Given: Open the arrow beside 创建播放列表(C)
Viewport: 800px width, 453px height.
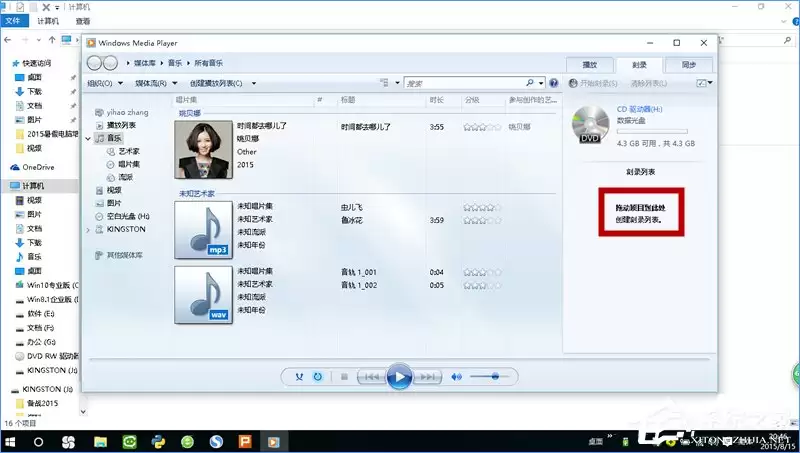Looking at the screenshot, I should pos(254,83).
